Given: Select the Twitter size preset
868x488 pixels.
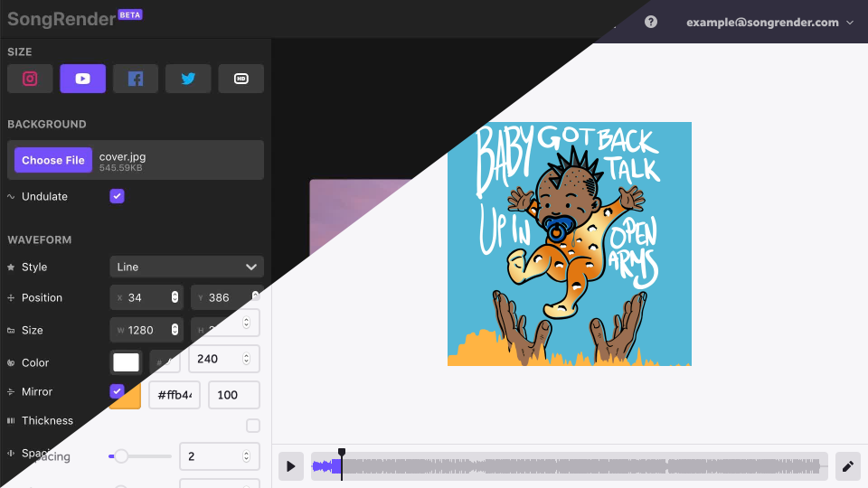Looking at the screenshot, I should [x=188, y=79].
